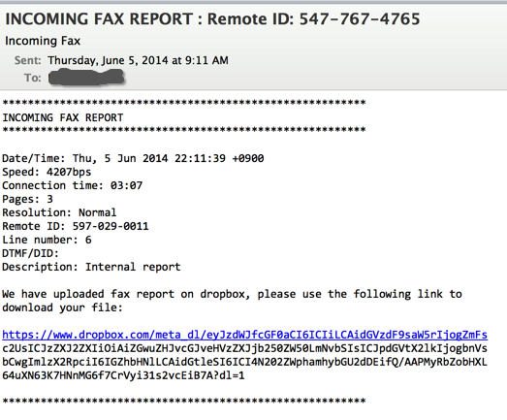507x420 pixels.
Task: Open the dropbox.com meta_dl download link
Action: point(244,335)
